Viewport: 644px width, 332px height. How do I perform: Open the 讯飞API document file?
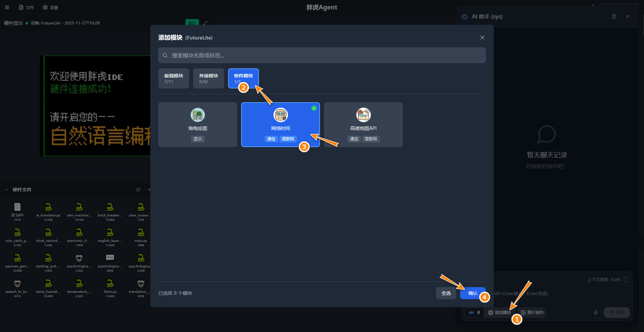pyautogui.click(x=17, y=207)
